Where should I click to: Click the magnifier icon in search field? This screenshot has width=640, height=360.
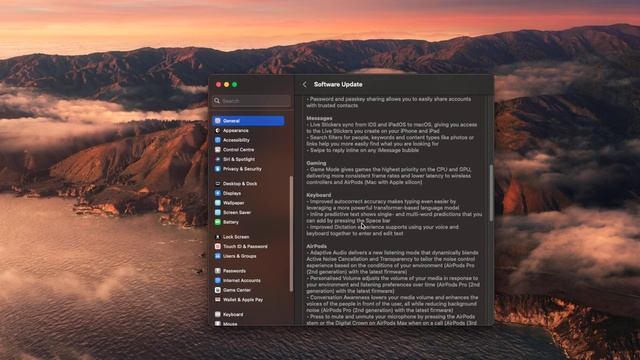coord(217,100)
